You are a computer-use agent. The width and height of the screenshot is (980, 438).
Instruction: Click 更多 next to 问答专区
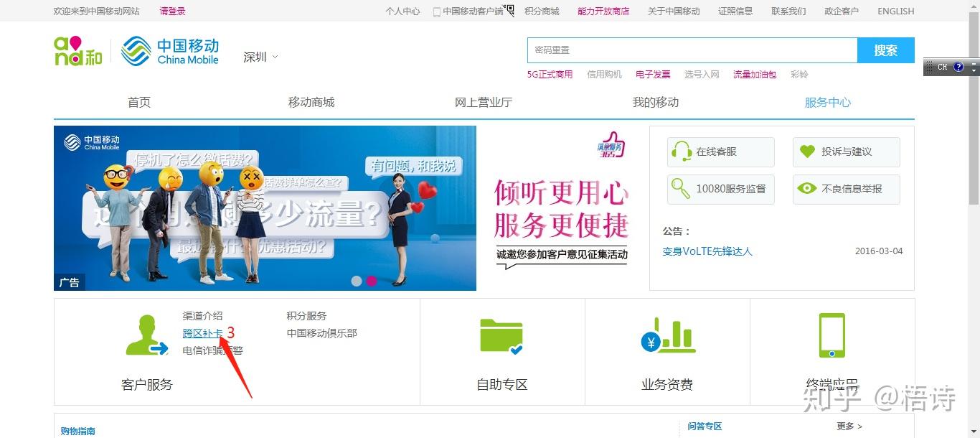(x=849, y=427)
